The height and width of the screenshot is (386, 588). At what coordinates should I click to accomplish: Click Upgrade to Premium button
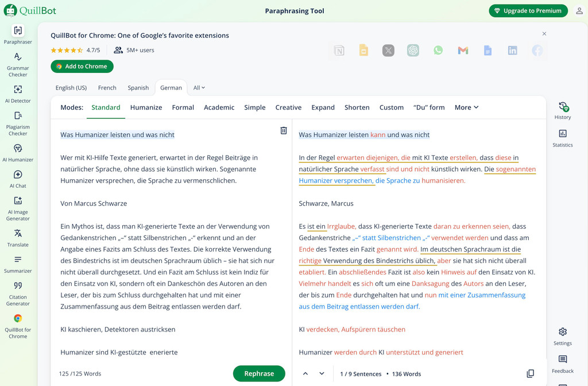pos(528,11)
